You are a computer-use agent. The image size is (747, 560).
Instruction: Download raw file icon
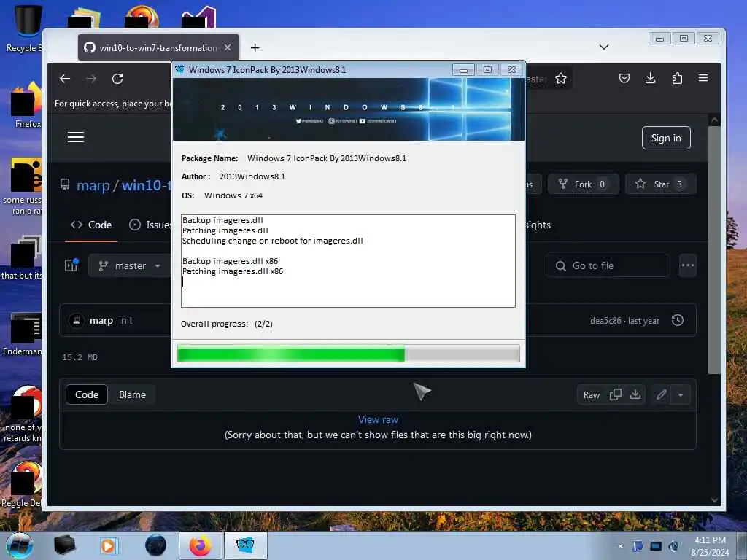click(635, 394)
